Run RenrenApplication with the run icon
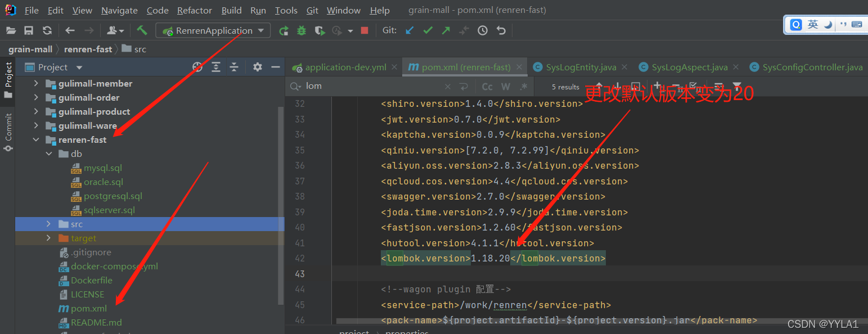Image resolution: width=868 pixels, height=334 pixels. click(284, 30)
